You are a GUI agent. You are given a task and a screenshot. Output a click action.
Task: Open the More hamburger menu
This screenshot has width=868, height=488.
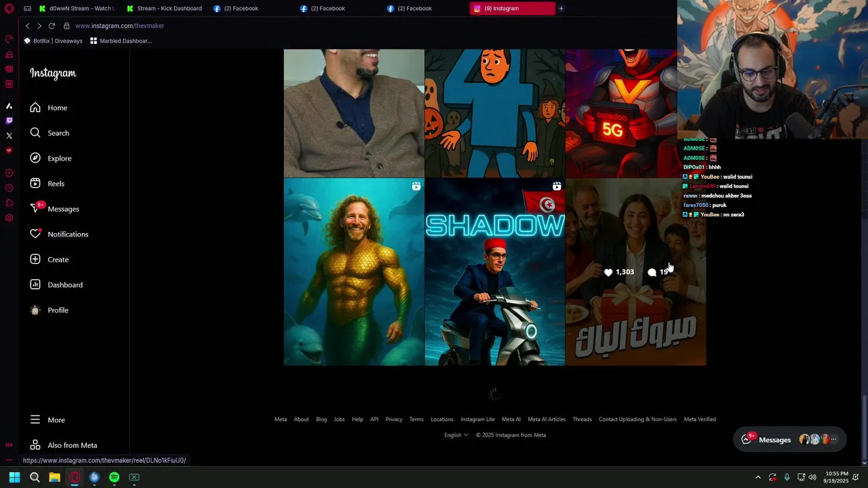47,420
